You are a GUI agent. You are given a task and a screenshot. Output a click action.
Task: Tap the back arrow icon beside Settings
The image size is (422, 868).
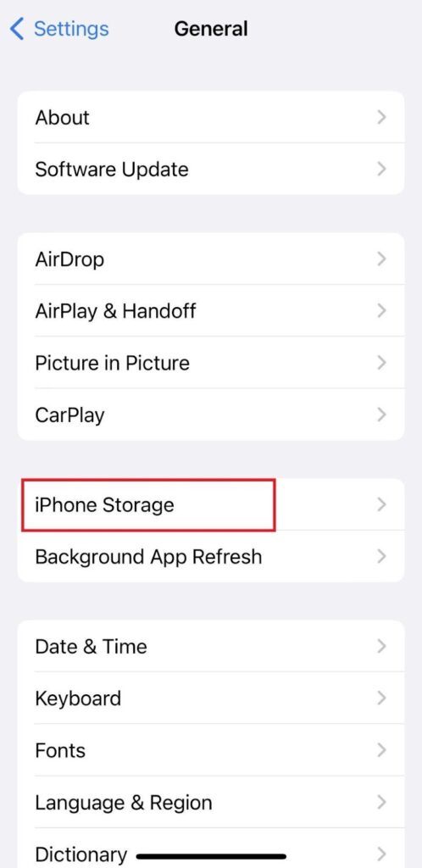pyautogui.click(x=17, y=29)
